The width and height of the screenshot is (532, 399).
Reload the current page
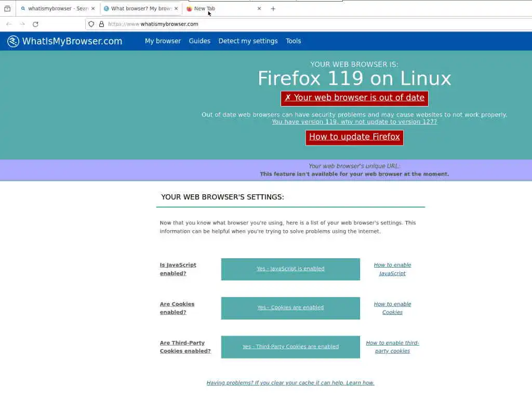click(35, 24)
